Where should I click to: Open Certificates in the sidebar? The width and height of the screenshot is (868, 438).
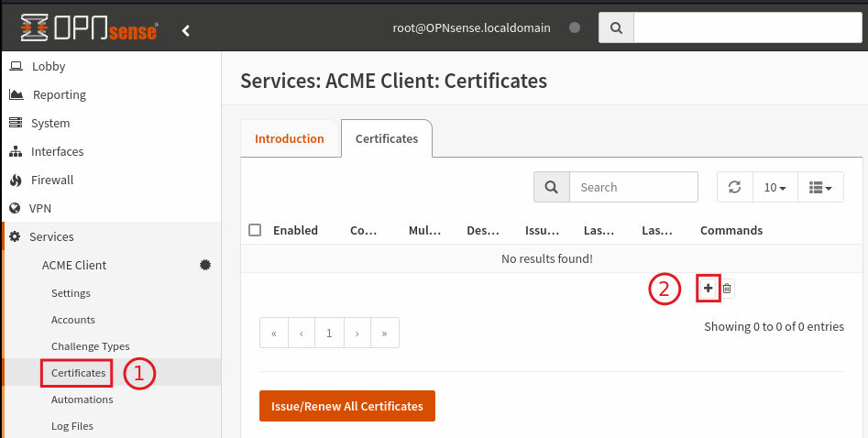click(x=78, y=373)
